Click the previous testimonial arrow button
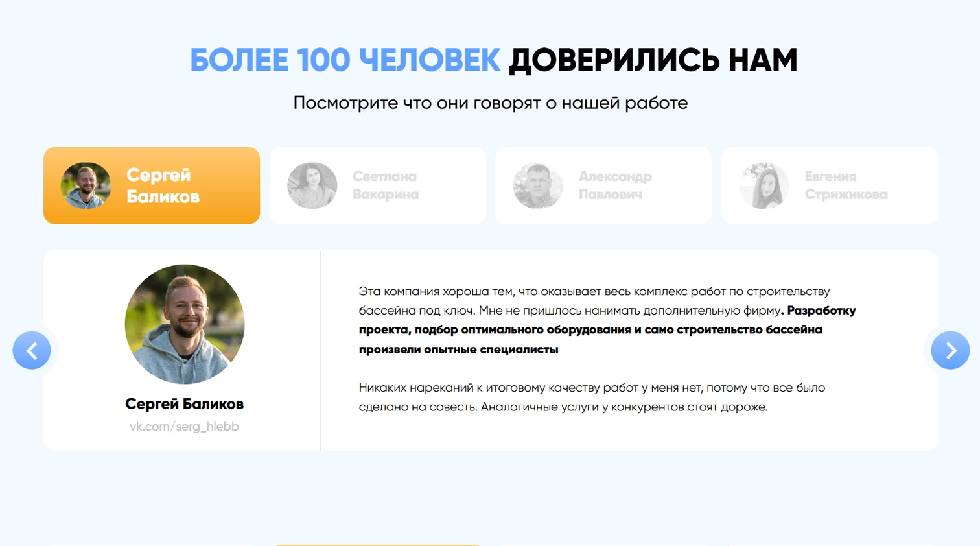Viewport: 980px width, 546px height. tap(32, 350)
